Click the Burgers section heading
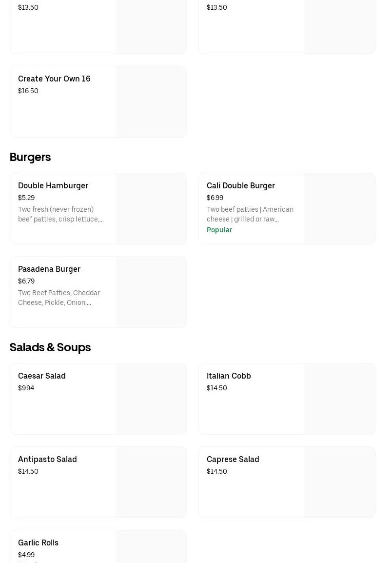 point(30,157)
